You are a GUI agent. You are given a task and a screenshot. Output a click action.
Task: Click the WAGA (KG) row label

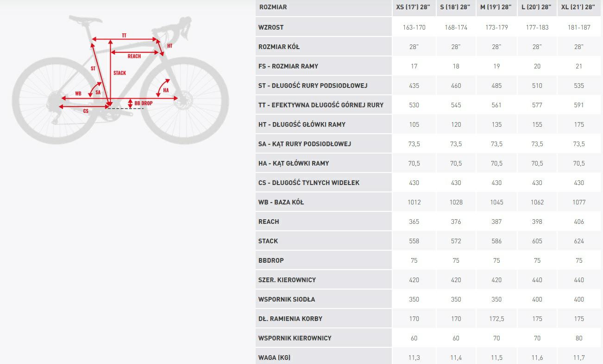274,358
